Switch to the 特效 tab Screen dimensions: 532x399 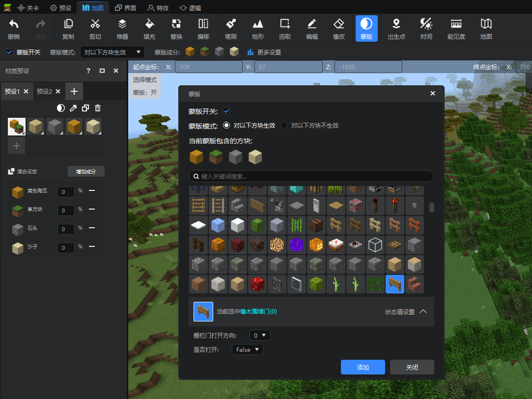tap(158, 8)
